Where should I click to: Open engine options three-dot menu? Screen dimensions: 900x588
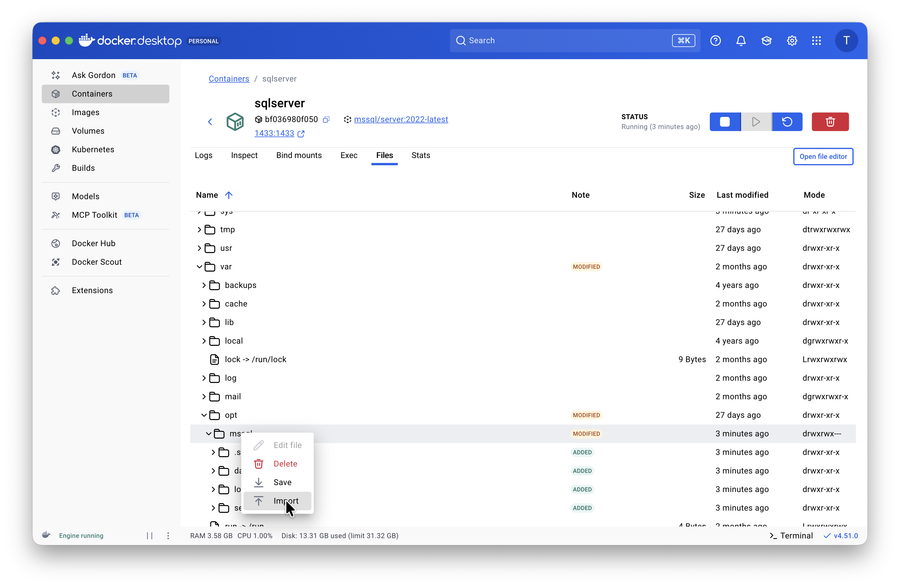[x=168, y=536]
